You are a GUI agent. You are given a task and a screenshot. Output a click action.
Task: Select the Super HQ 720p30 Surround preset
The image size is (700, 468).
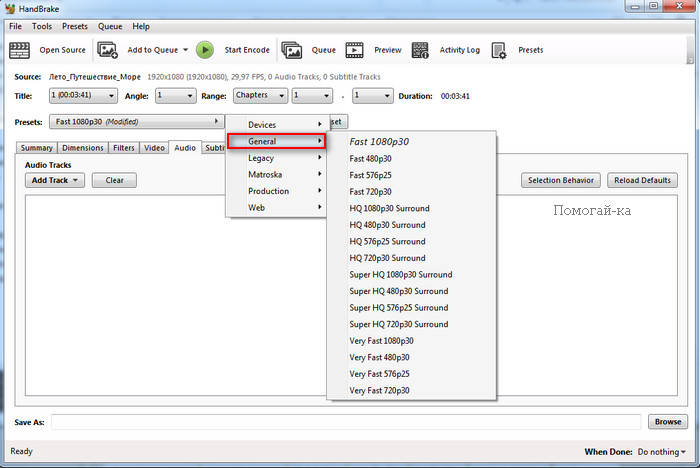coord(411,324)
